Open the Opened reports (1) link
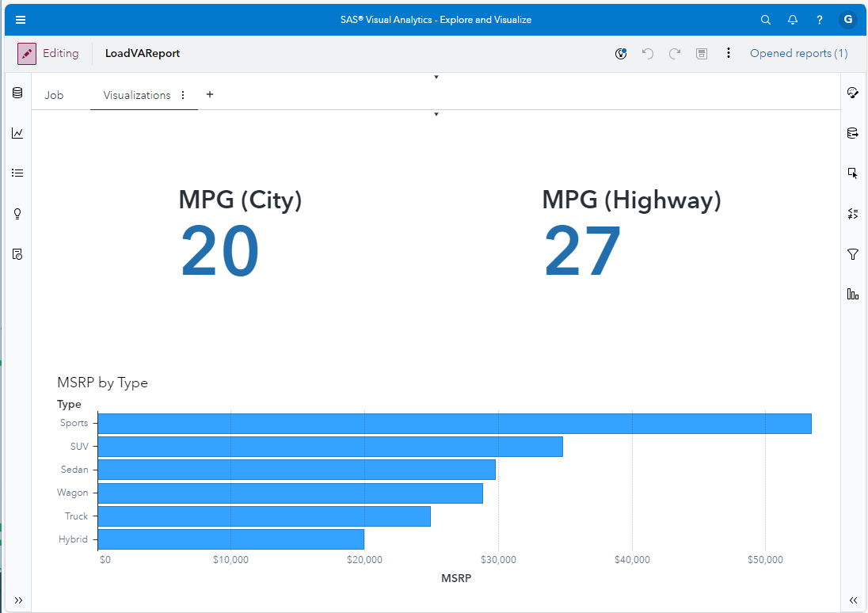The image size is (868, 613). click(798, 53)
